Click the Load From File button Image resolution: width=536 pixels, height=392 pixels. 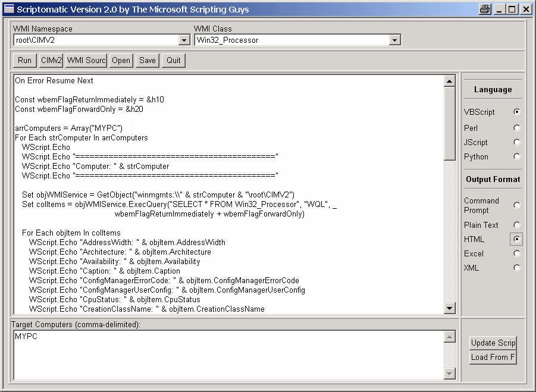(x=493, y=357)
